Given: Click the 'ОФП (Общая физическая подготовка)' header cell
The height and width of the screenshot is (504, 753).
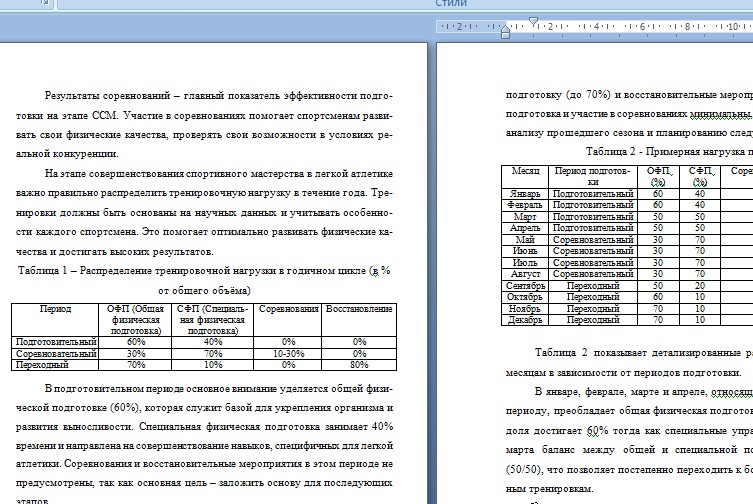Looking at the screenshot, I should point(135,320).
